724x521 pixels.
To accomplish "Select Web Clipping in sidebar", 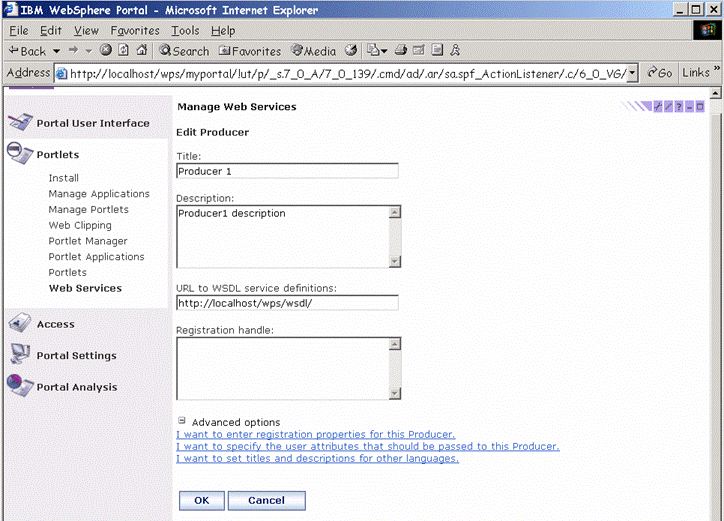I will point(80,225).
